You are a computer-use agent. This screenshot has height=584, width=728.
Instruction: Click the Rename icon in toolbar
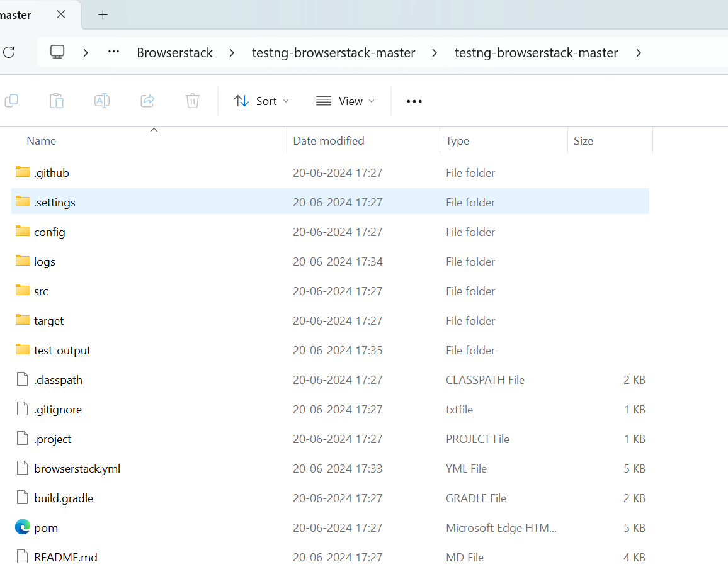102,101
